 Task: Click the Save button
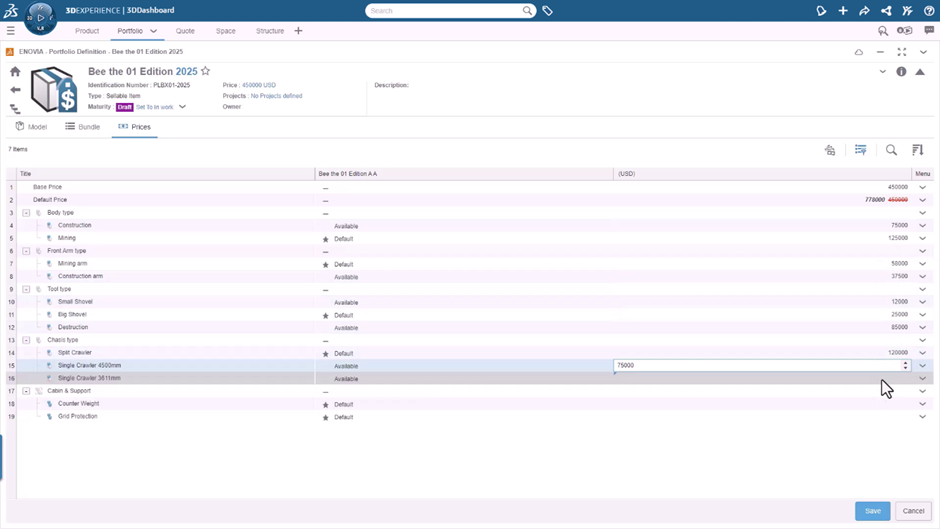click(872, 511)
